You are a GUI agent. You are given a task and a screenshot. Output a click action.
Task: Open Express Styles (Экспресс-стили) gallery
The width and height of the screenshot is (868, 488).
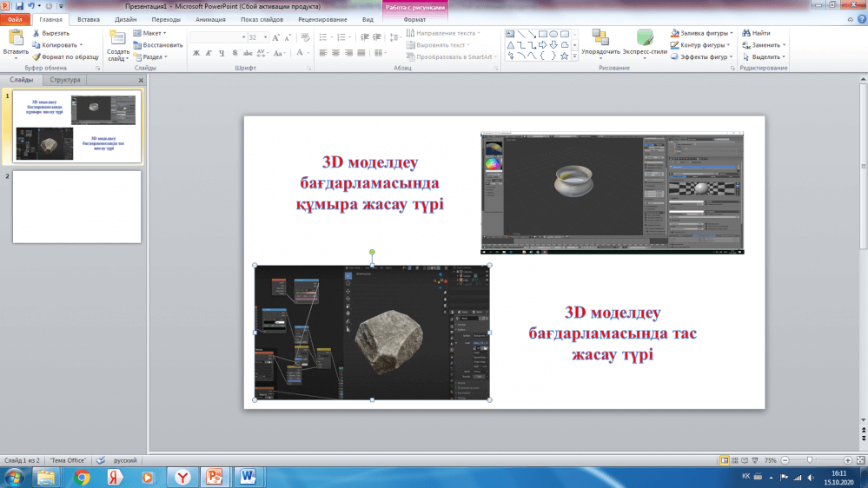644,37
